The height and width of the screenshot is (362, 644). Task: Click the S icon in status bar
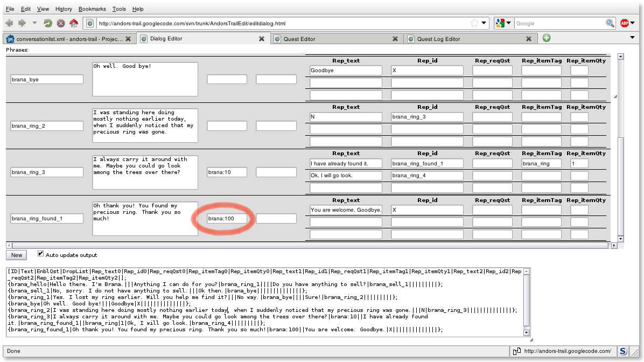tap(622, 351)
